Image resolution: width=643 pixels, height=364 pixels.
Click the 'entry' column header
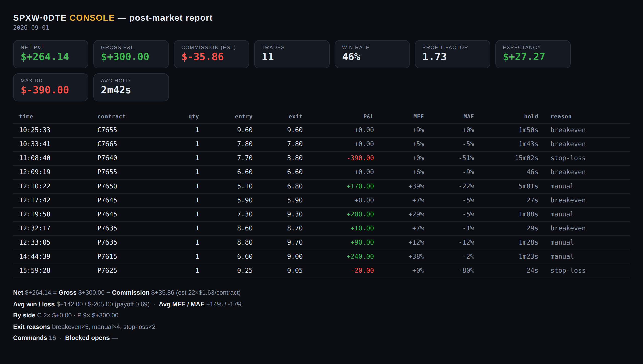pos(244,117)
